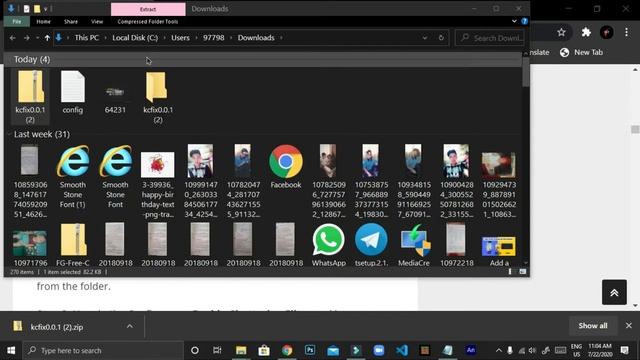Viewport: 640px width, 360px height.
Task: Go back in File Explorer
Action: pos(13,38)
